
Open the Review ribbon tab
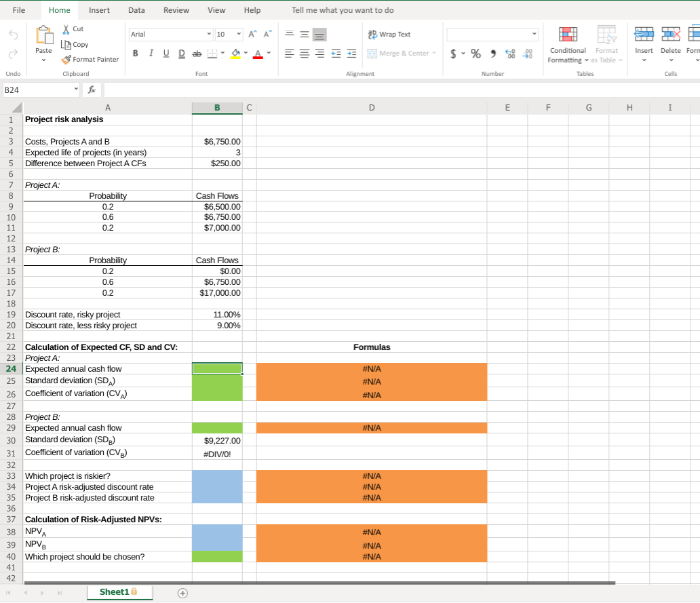[176, 10]
